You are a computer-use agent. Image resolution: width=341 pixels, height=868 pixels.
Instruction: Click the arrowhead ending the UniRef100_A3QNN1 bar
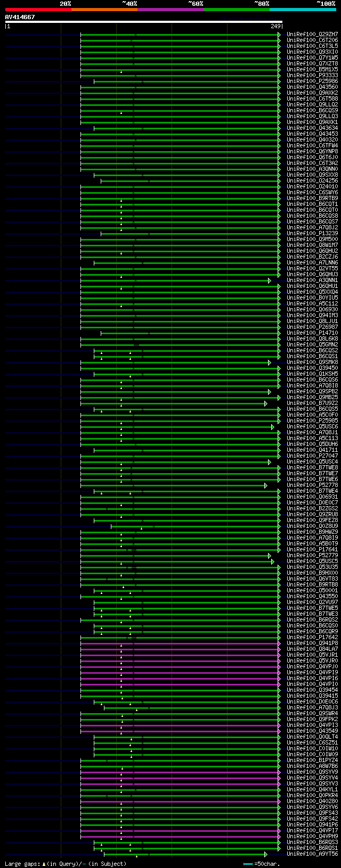coord(270,280)
